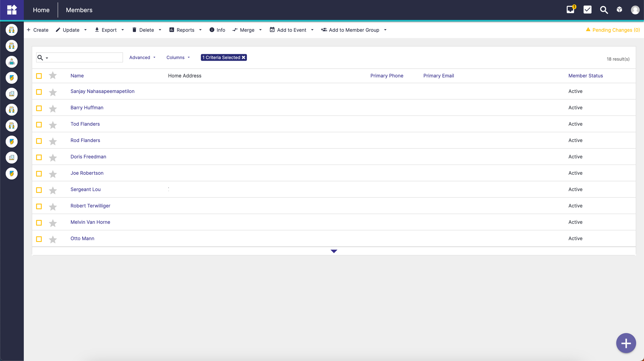Check the box for Tod Flanders
644x361 pixels.
point(39,125)
